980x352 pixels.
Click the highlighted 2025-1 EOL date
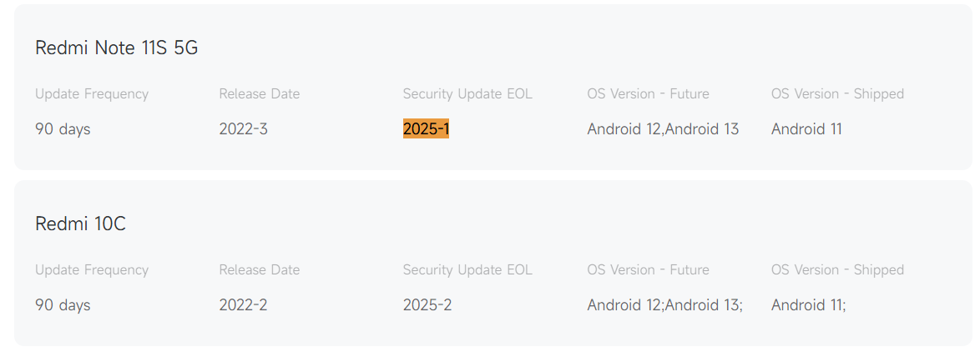point(426,129)
